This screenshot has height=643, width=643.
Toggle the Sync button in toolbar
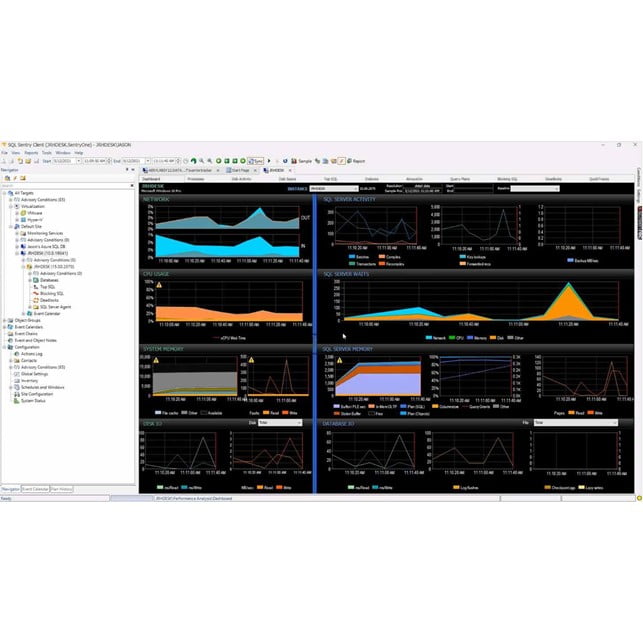256,160
